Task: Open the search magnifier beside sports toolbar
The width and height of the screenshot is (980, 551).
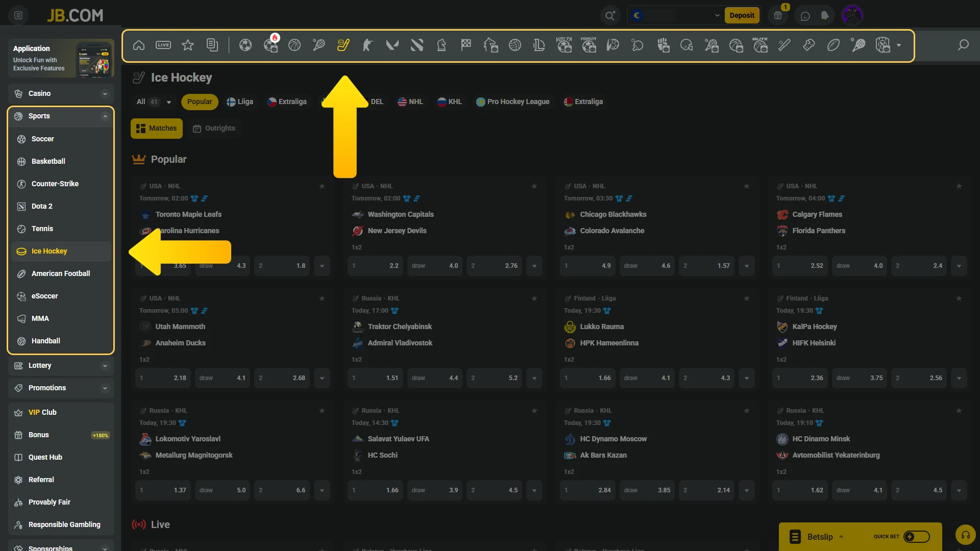Action: click(963, 45)
